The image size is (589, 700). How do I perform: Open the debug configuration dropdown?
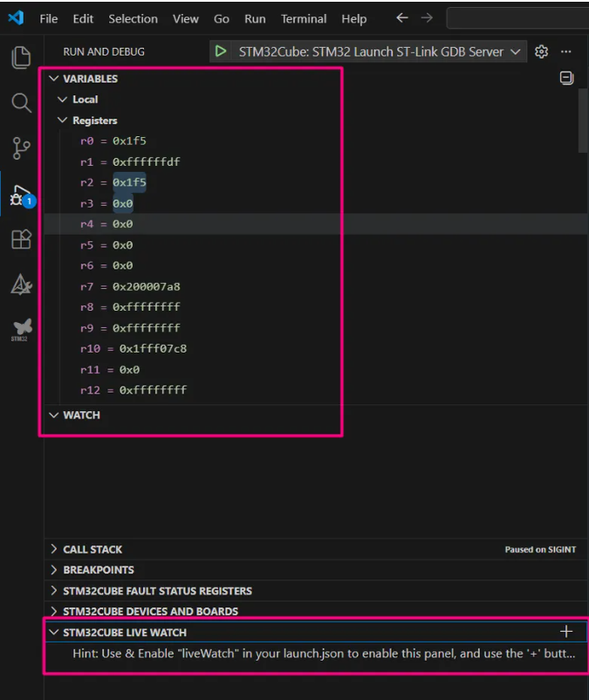click(515, 51)
